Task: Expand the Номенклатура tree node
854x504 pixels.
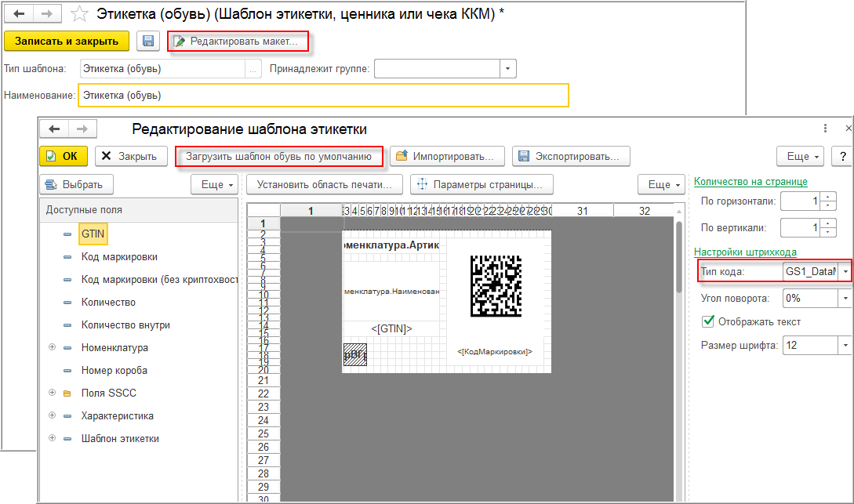Action: coord(53,347)
